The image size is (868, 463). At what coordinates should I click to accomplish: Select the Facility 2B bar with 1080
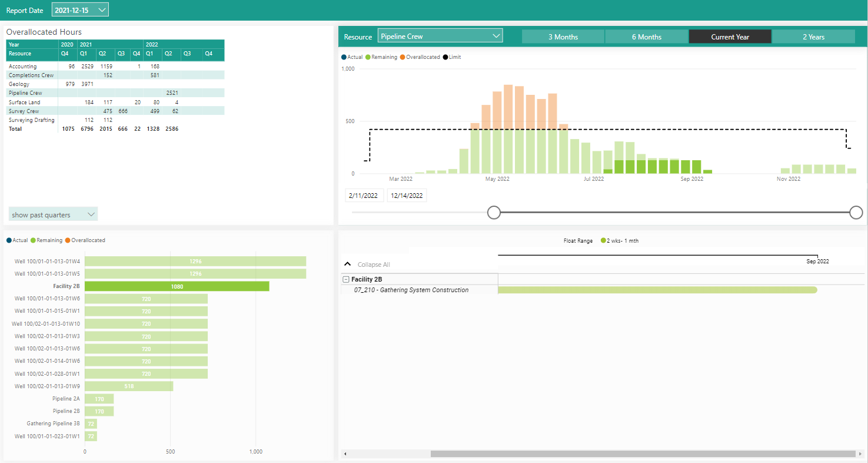pos(177,286)
